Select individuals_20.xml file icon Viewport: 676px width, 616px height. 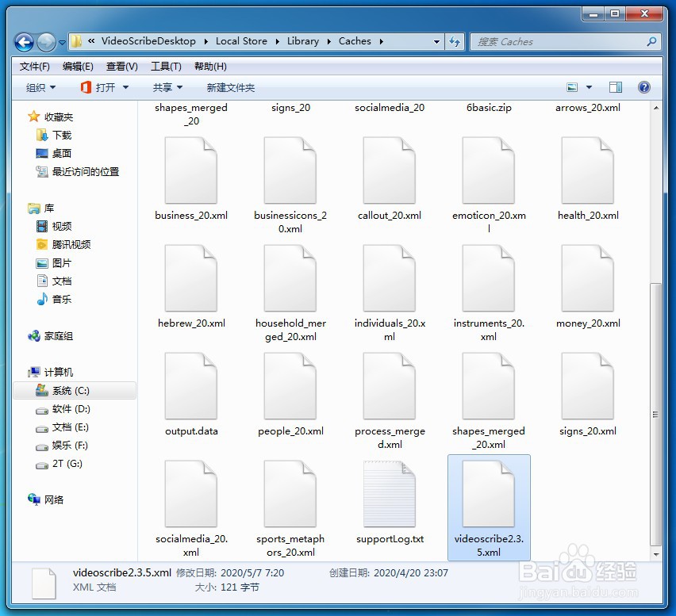point(390,277)
